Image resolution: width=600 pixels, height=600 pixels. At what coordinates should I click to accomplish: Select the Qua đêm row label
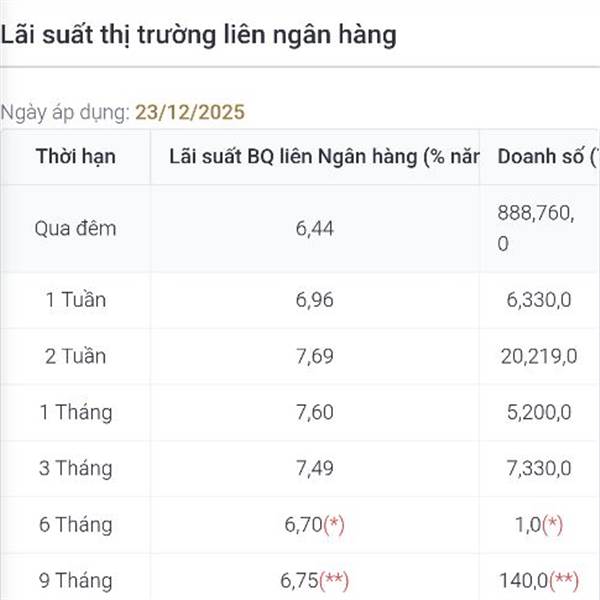[75, 228]
